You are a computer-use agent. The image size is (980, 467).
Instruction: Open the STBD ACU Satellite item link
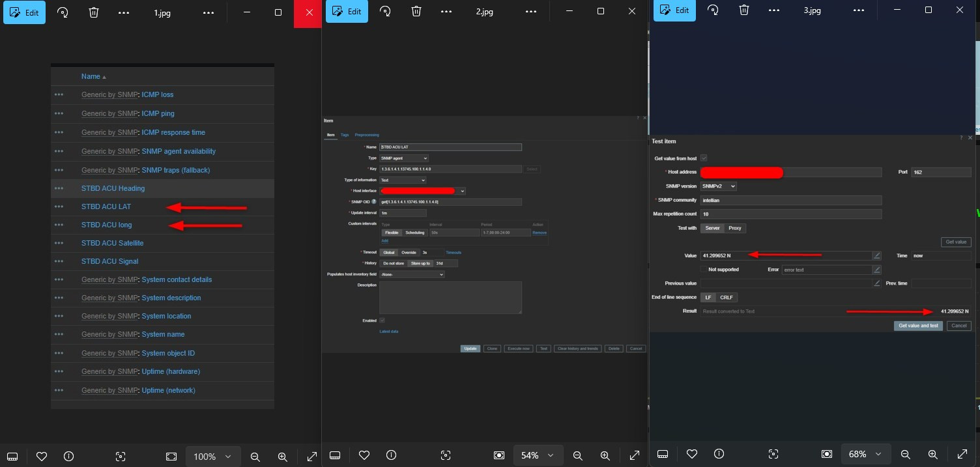point(112,243)
